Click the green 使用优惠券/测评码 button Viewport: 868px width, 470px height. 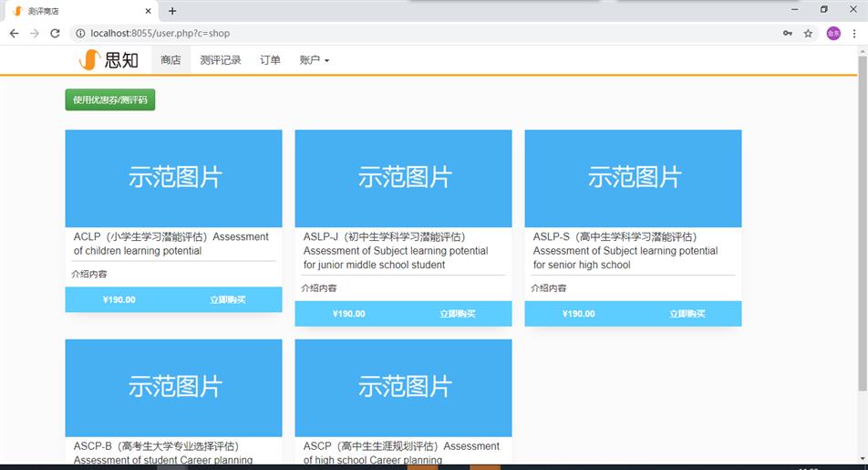[110, 99]
